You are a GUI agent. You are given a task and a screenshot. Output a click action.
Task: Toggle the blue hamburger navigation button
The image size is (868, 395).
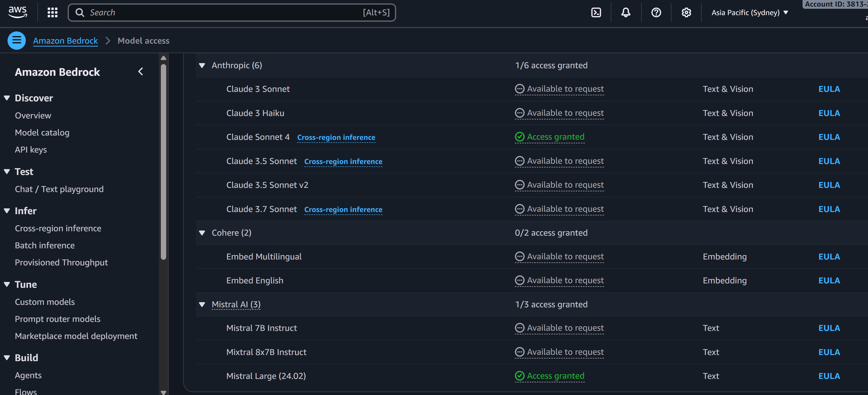click(x=17, y=40)
